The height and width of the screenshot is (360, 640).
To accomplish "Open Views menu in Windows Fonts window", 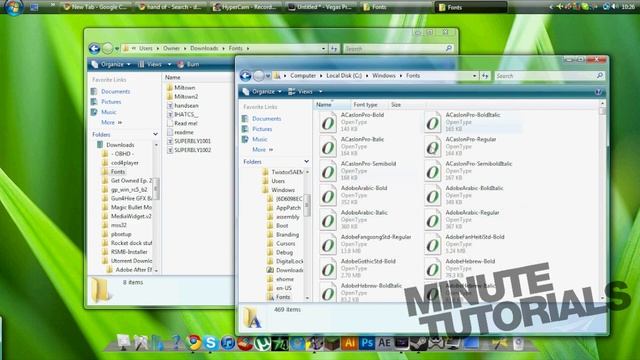I will pos(305,92).
